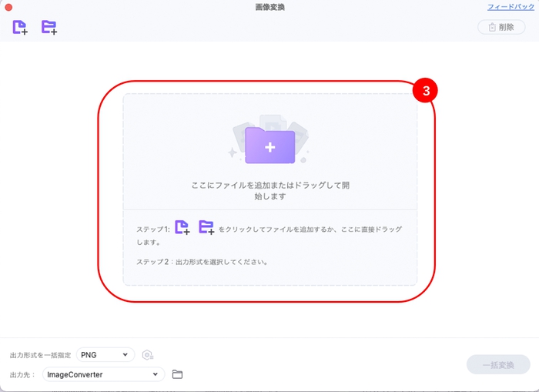Viewport: 539px width, 392px height.
Task: Click the 画像変換 window title
Action: coord(269,7)
